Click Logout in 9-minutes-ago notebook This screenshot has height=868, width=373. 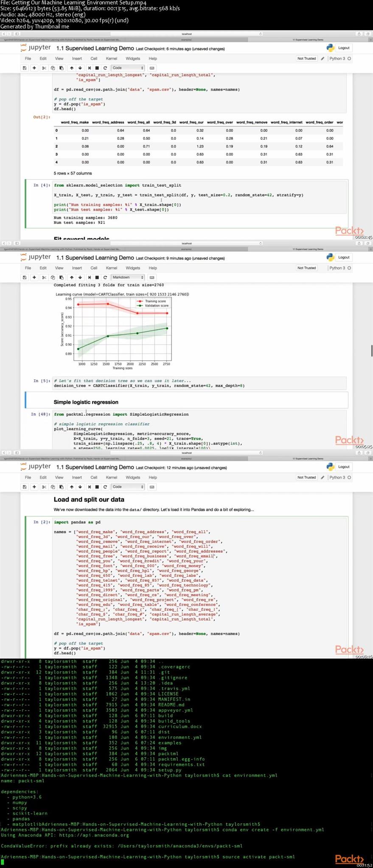point(344,257)
